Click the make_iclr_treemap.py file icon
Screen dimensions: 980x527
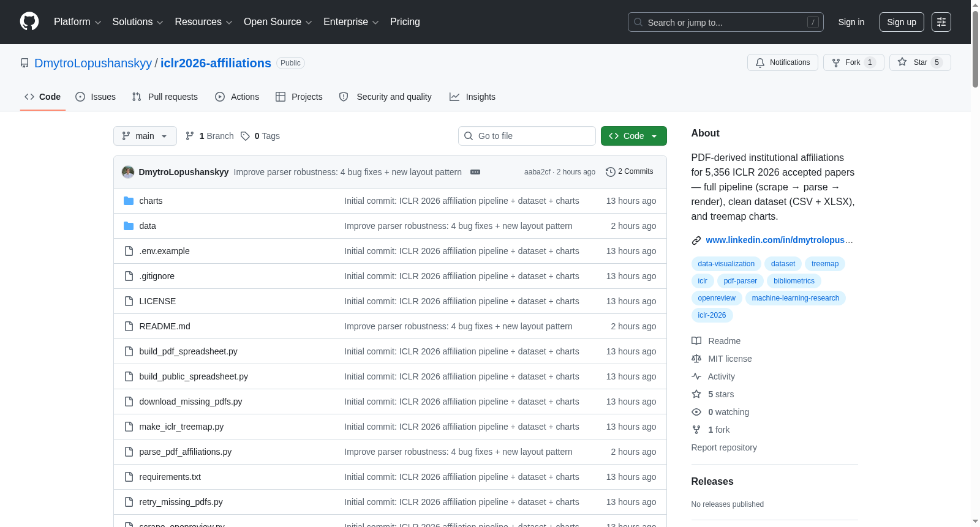pyautogui.click(x=129, y=427)
